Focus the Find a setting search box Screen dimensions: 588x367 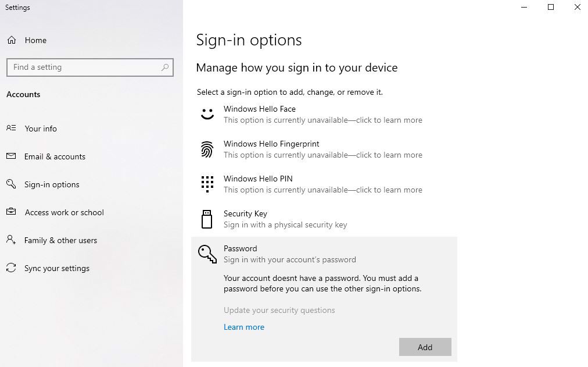[89, 67]
